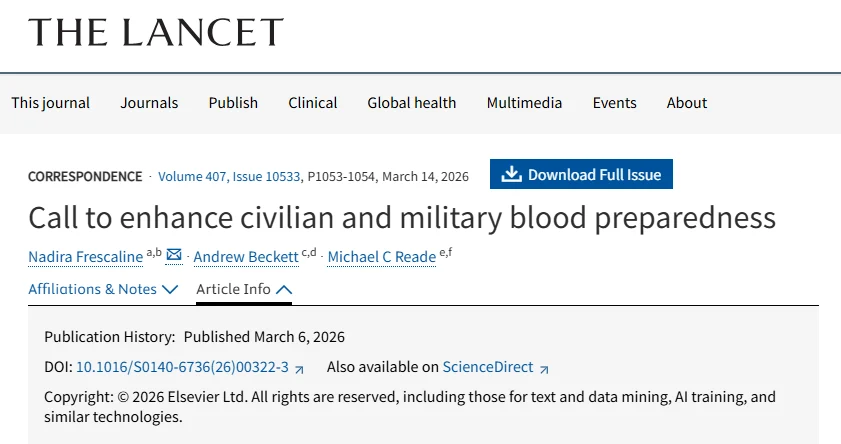
Task: Open the Publish menu
Action: pos(233,103)
